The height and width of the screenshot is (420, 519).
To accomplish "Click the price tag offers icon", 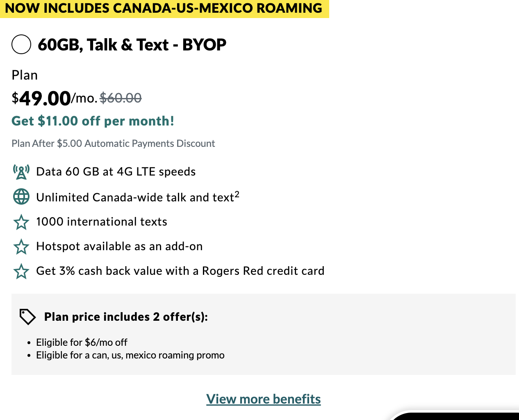I will [x=27, y=317].
